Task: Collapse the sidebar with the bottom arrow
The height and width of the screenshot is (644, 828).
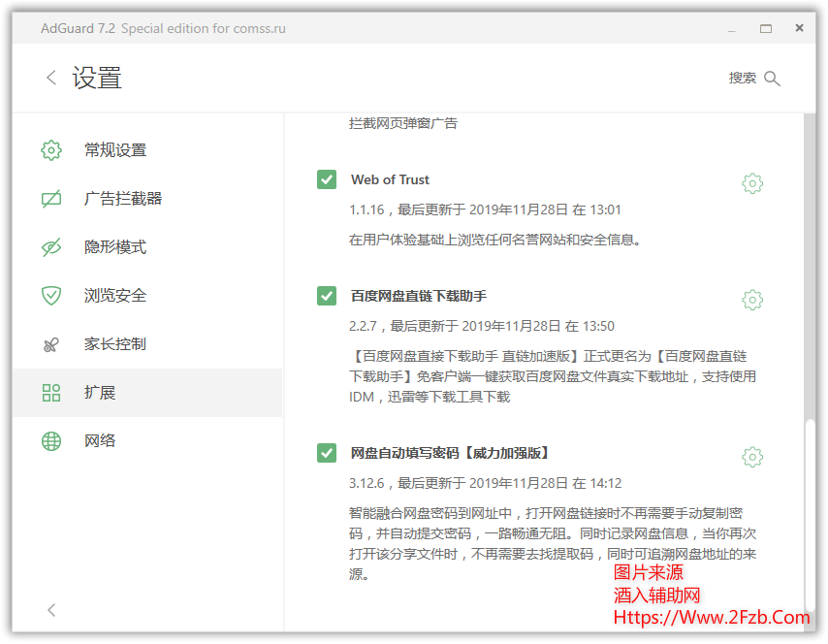Action: [51, 610]
